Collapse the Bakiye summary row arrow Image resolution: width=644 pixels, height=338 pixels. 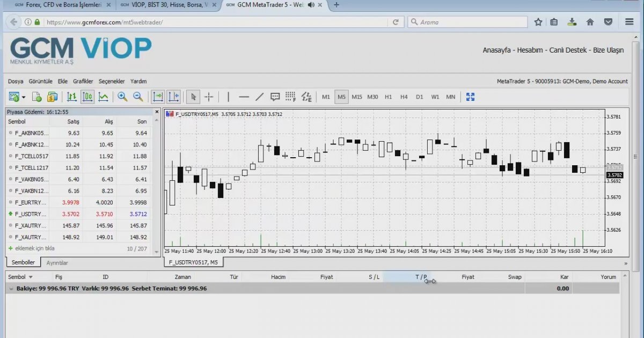coord(11,289)
